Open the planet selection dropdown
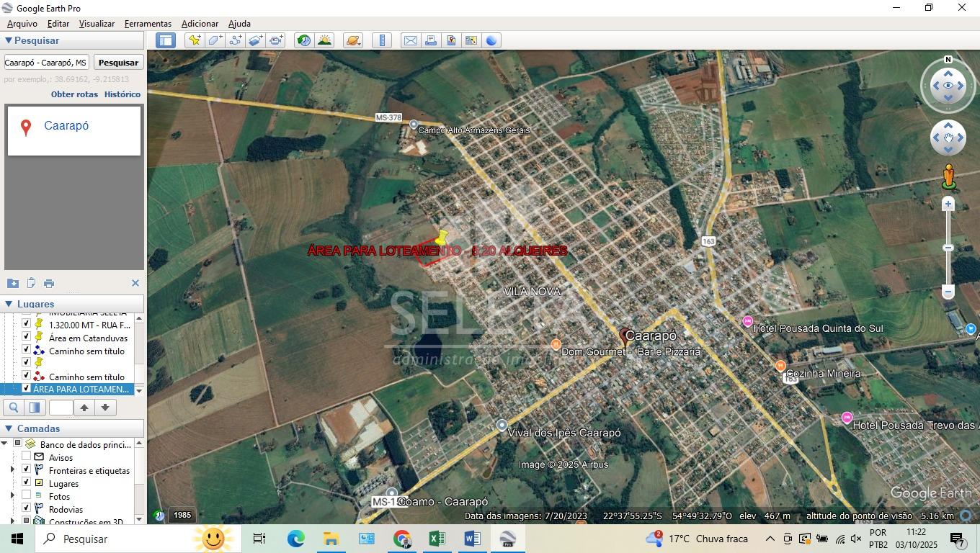980x553 pixels. pyautogui.click(x=352, y=40)
